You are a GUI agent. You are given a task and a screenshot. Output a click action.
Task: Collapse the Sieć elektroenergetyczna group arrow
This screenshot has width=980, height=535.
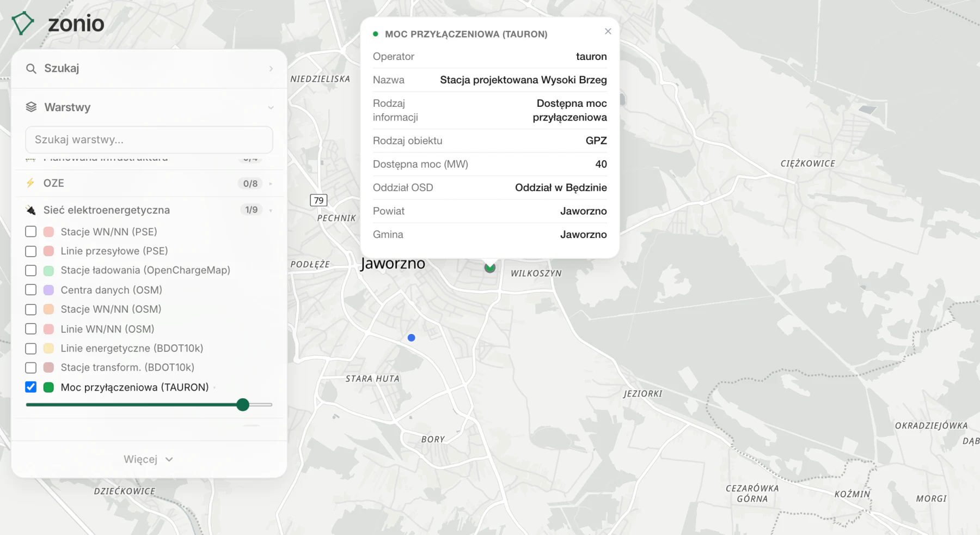point(271,210)
